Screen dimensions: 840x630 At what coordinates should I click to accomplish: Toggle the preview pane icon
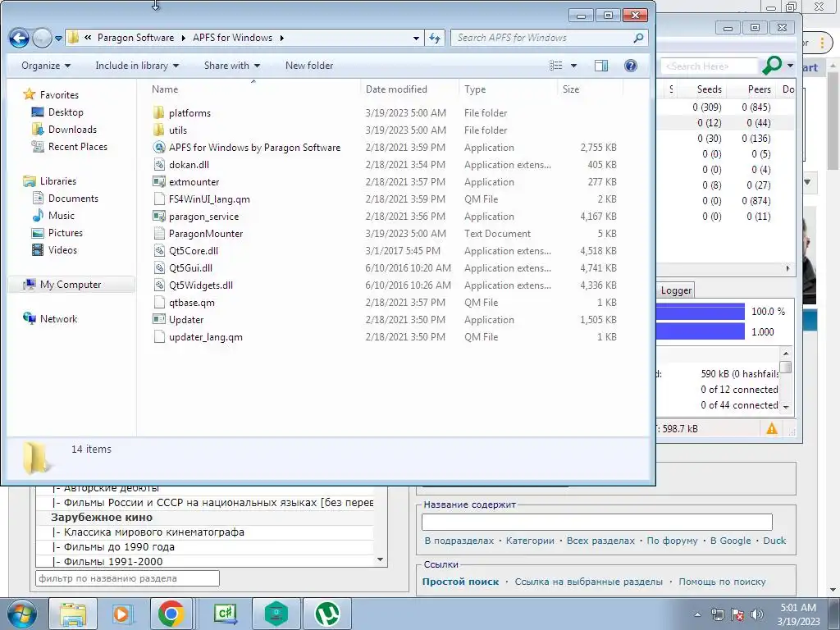(x=601, y=66)
